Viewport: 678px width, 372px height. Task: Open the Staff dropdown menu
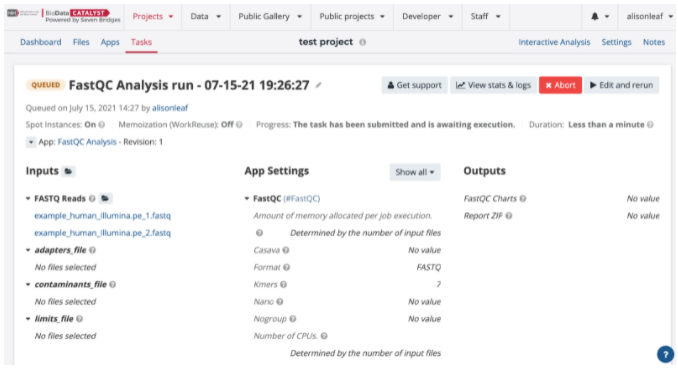[x=486, y=16]
